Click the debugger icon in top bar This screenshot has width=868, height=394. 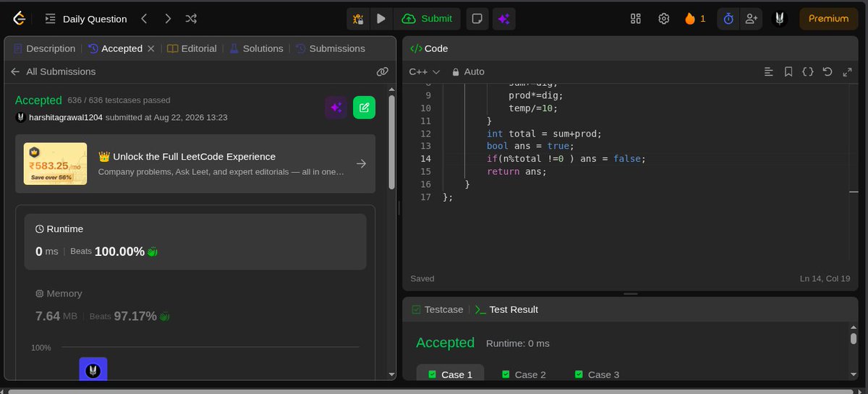pyautogui.click(x=358, y=19)
